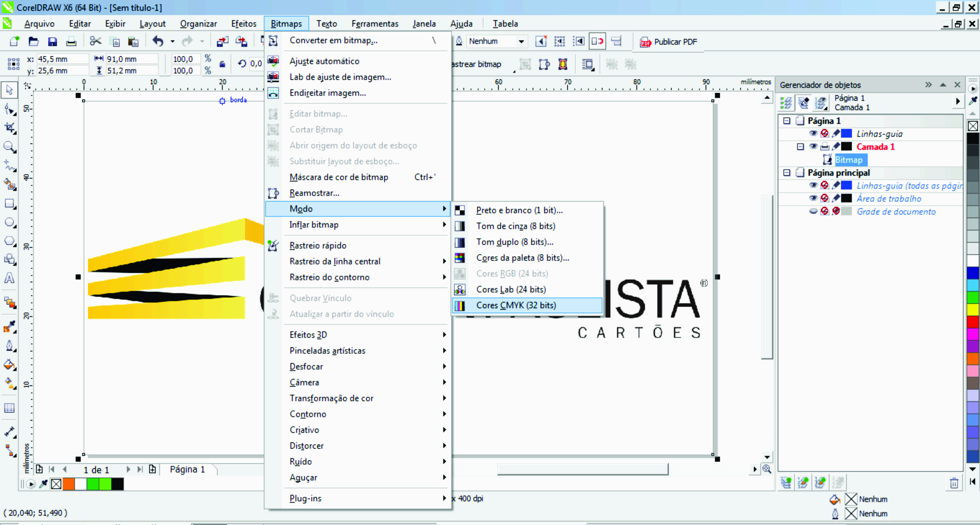Select the Text tool
Viewport: 980px width, 525px height.
pos(10,278)
